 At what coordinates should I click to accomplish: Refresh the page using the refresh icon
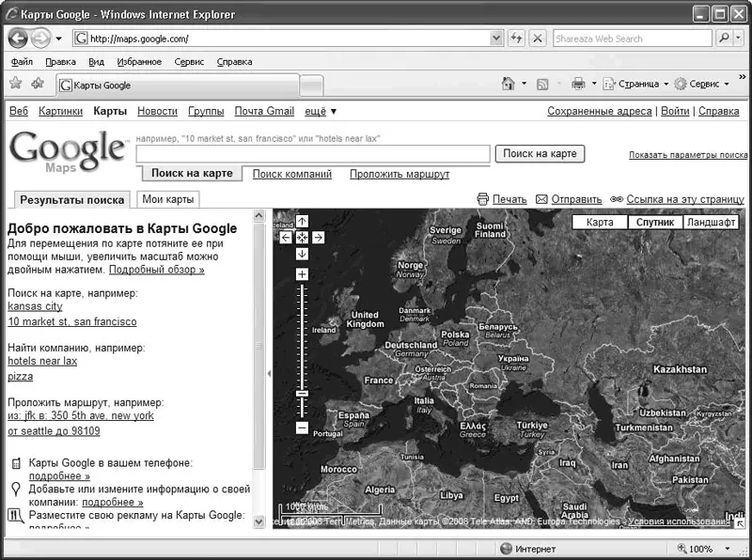(x=516, y=39)
